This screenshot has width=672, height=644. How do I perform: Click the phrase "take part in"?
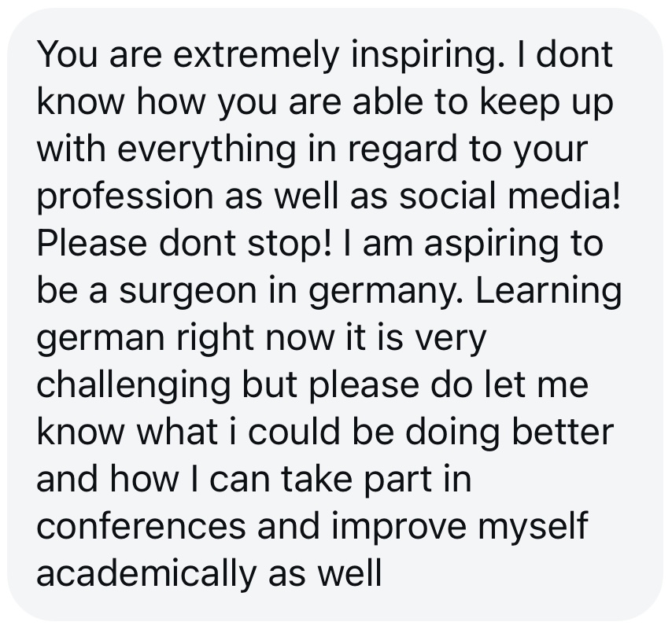tap(377, 480)
